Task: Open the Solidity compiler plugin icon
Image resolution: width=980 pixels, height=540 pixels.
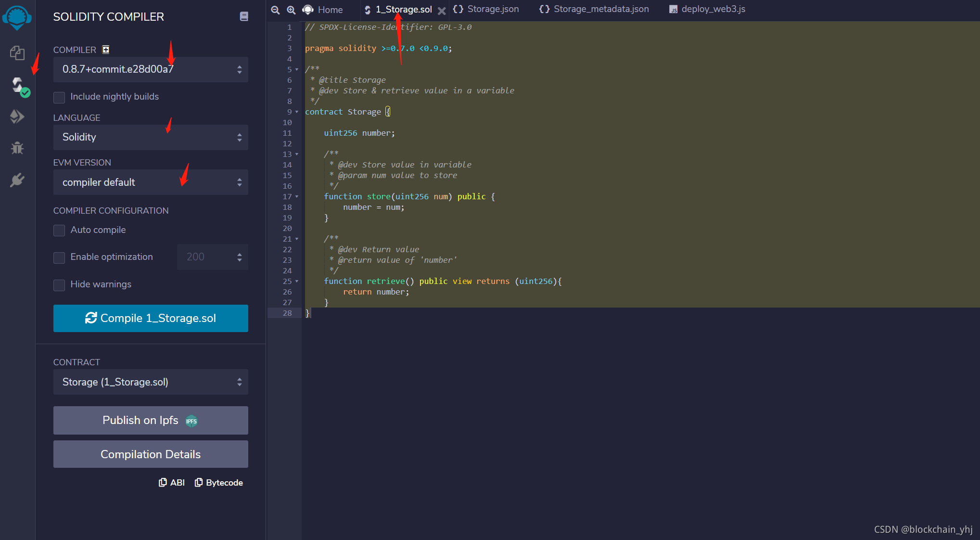Action: tap(18, 86)
